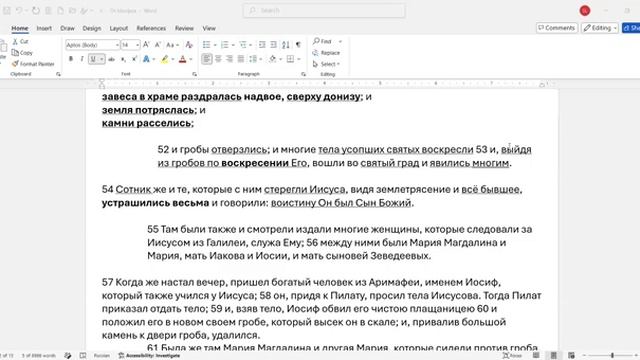Open line spacing options

(255, 59)
